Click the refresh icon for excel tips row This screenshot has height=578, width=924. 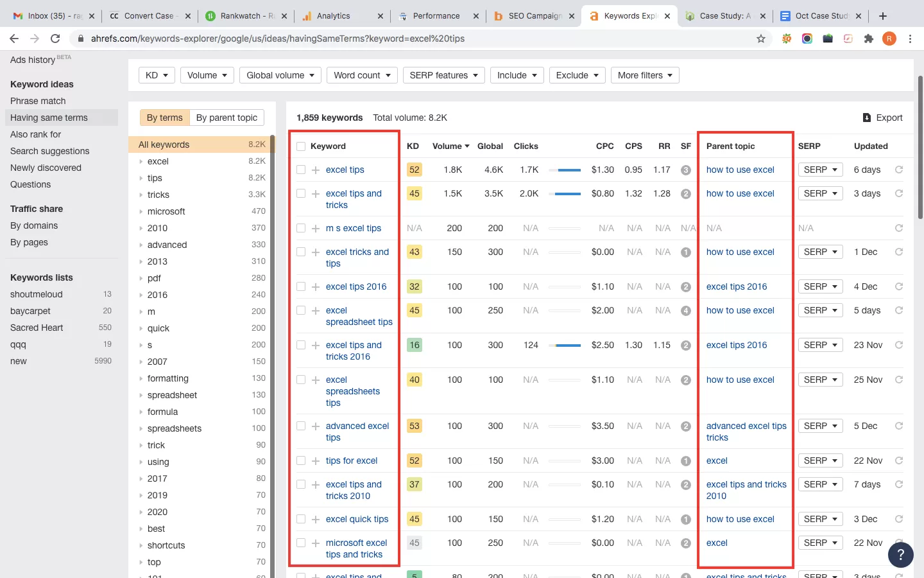[x=899, y=170]
